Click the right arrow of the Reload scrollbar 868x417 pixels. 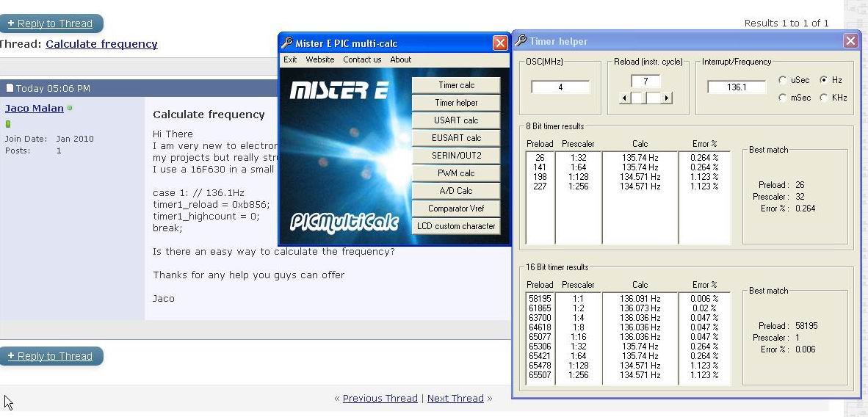coord(667,98)
